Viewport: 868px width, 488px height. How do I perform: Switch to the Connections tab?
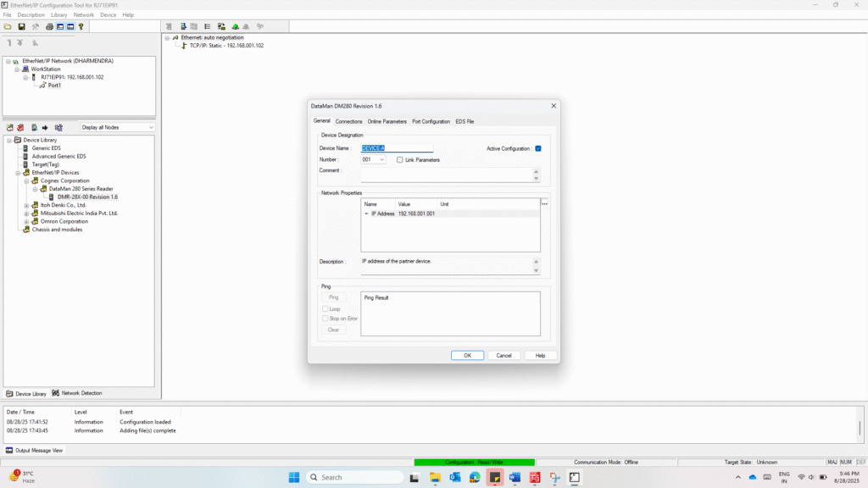point(348,121)
